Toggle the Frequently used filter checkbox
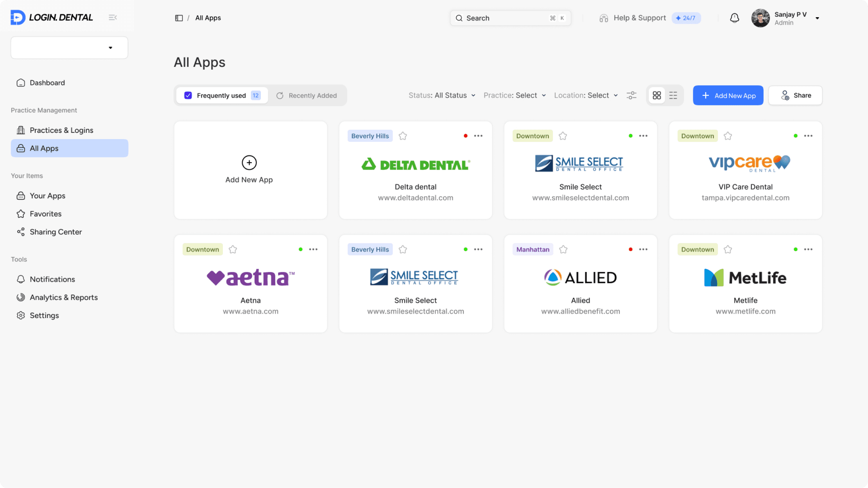This screenshot has height=488, width=868. click(188, 95)
